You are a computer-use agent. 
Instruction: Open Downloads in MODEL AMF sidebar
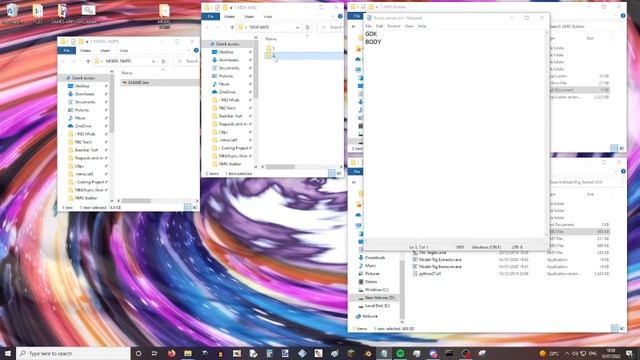click(84, 94)
